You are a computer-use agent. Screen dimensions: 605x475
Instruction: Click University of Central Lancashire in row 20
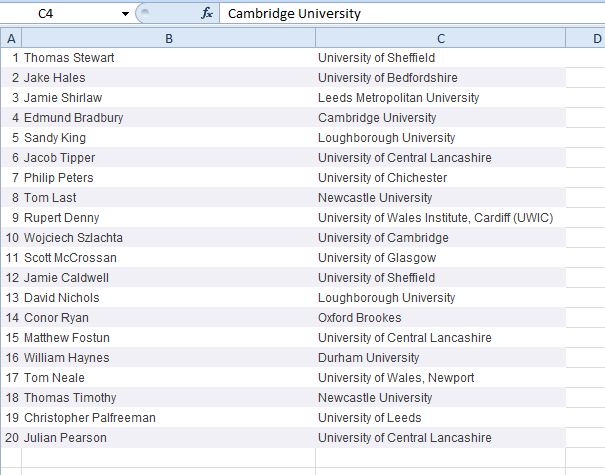(441, 438)
